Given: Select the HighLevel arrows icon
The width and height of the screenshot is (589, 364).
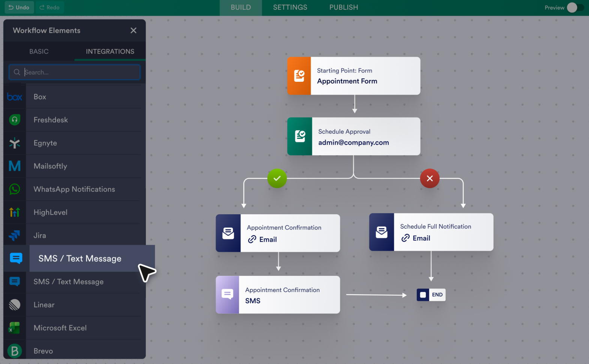Looking at the screenshot, I should coord(15,212).
